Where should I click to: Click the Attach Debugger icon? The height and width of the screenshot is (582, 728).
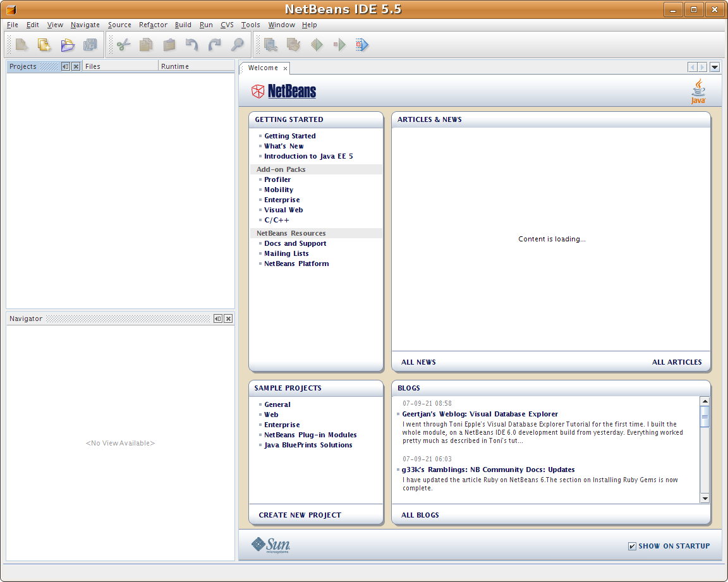362,45
